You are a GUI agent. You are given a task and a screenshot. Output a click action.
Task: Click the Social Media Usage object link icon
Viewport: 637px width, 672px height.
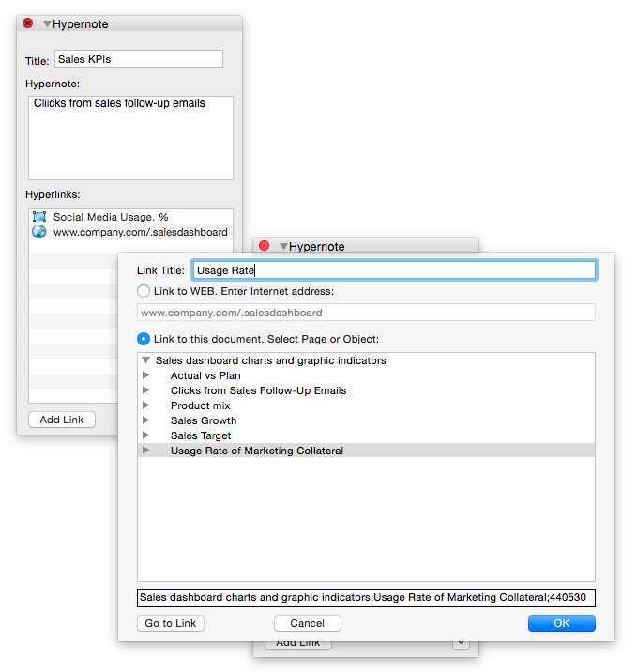(x=39, y=217)
